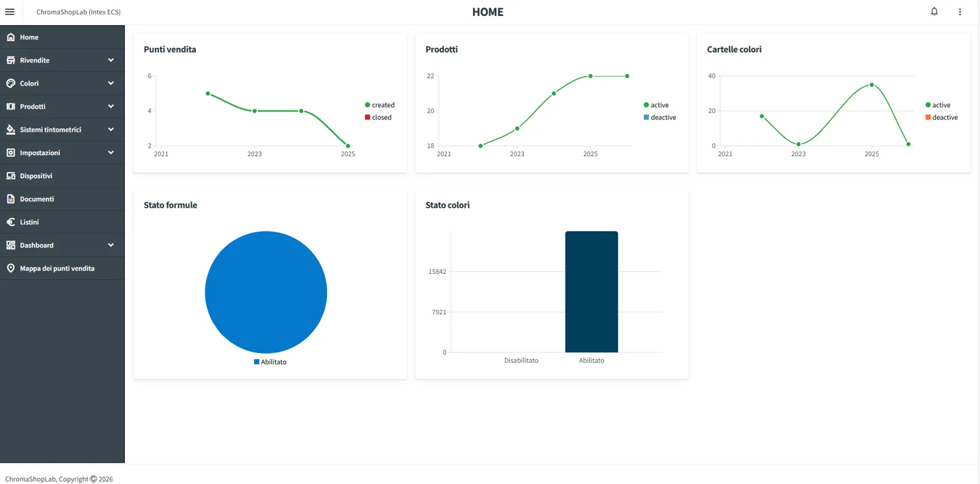Viewport: 980px width, 484px height.
Task: Click the lowest point in Prodotti chart
Action: coord(480,146)
